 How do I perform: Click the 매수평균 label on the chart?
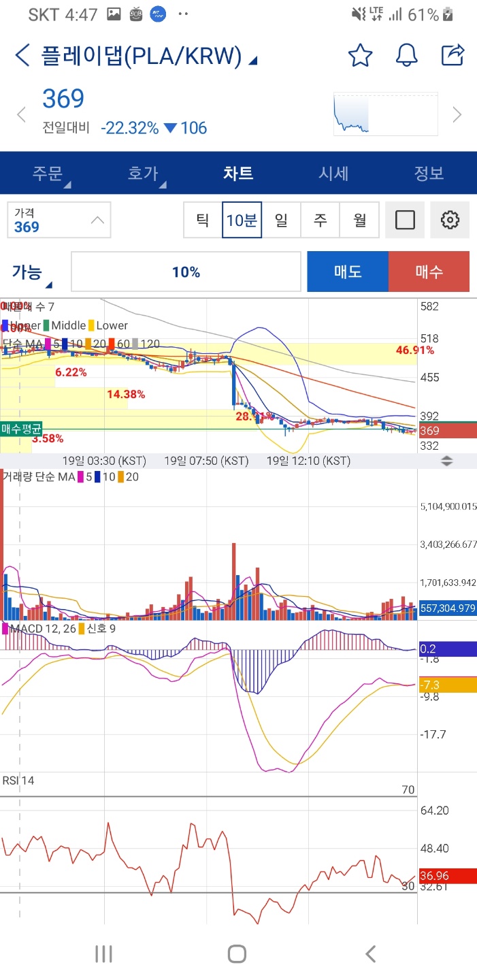coord(21,429)
